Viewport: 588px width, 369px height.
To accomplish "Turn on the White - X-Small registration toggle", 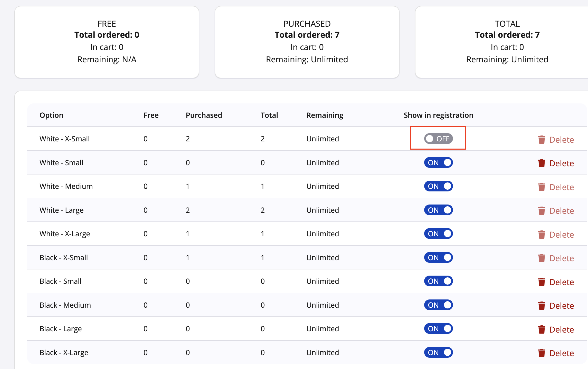I will (x=438, y=139).
